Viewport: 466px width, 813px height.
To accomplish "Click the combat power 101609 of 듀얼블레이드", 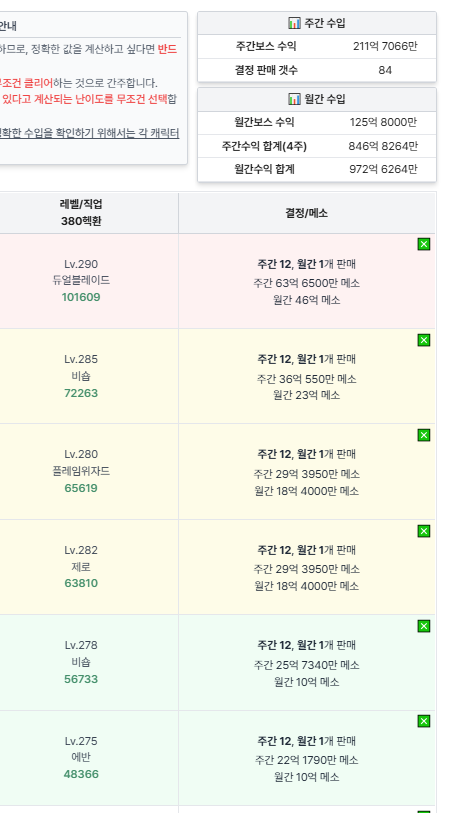I will (x=81, y=297).
